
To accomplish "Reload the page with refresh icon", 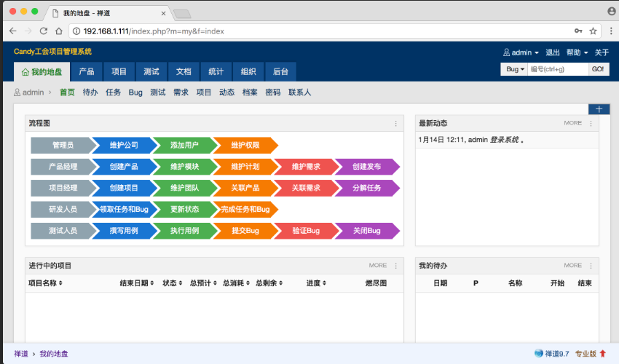I will [44, 31].
